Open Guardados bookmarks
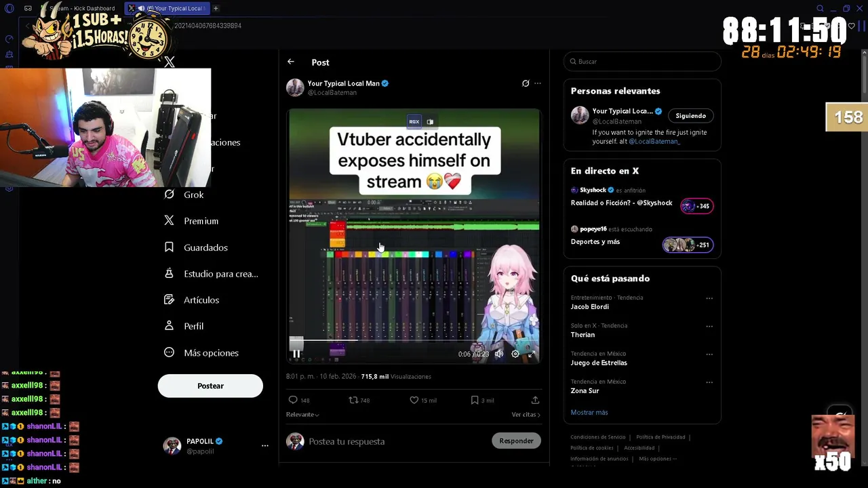Image resolution: width=868 pixels, height=488 pixels. click(x=196, y=247)
